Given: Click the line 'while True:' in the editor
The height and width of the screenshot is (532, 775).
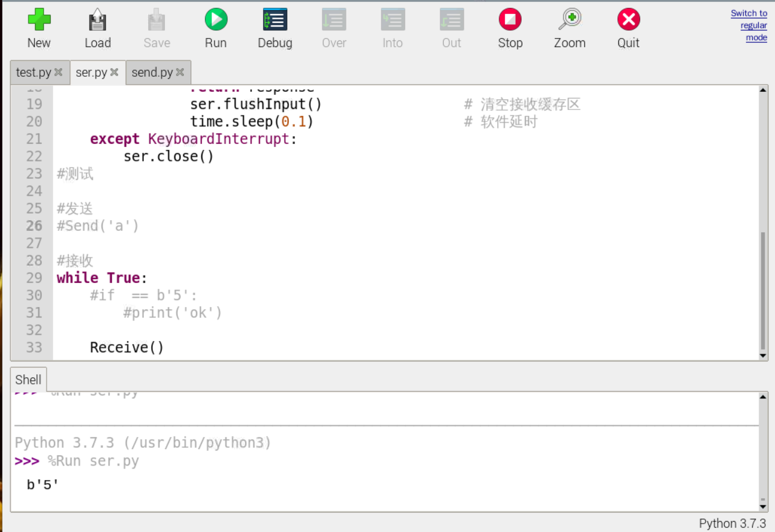Looking at the screenshot, I should (102, 278).
